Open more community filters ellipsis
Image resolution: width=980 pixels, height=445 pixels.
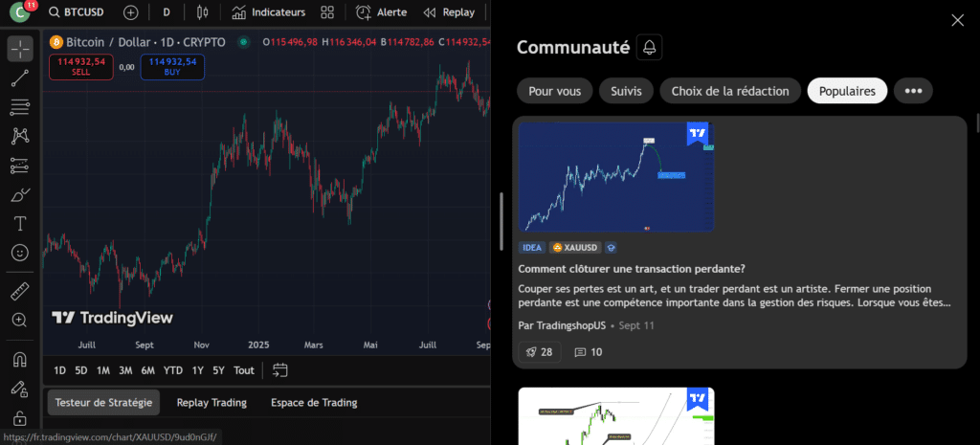(x=913, y=91)
